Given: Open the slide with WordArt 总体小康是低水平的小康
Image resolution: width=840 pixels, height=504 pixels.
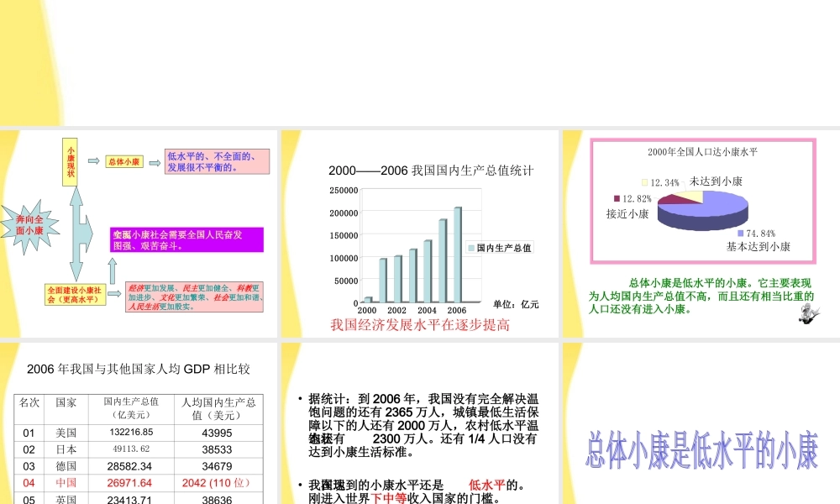Looking at the screenshot, I should (x=701, y=423).
